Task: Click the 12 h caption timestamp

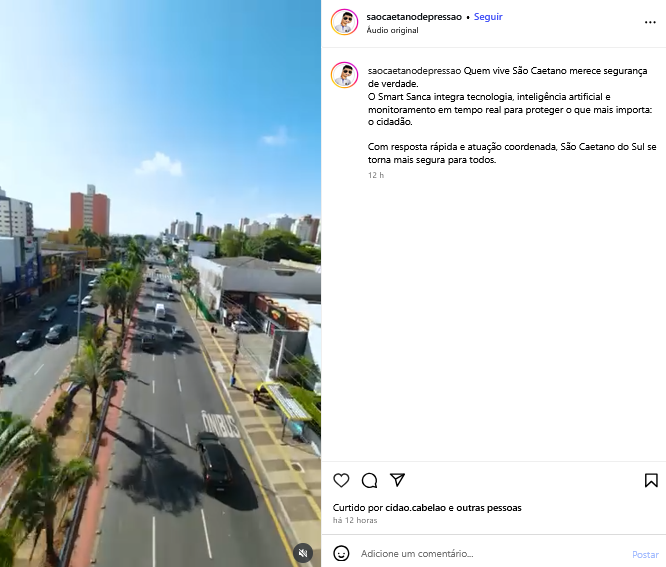Action: click(376, 175)
